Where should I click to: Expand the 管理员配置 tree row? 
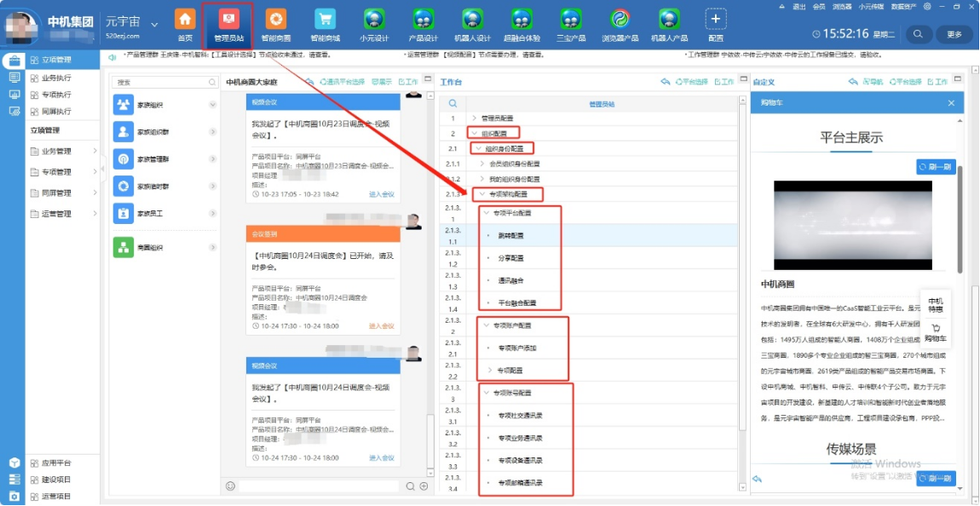pos(475,118)
